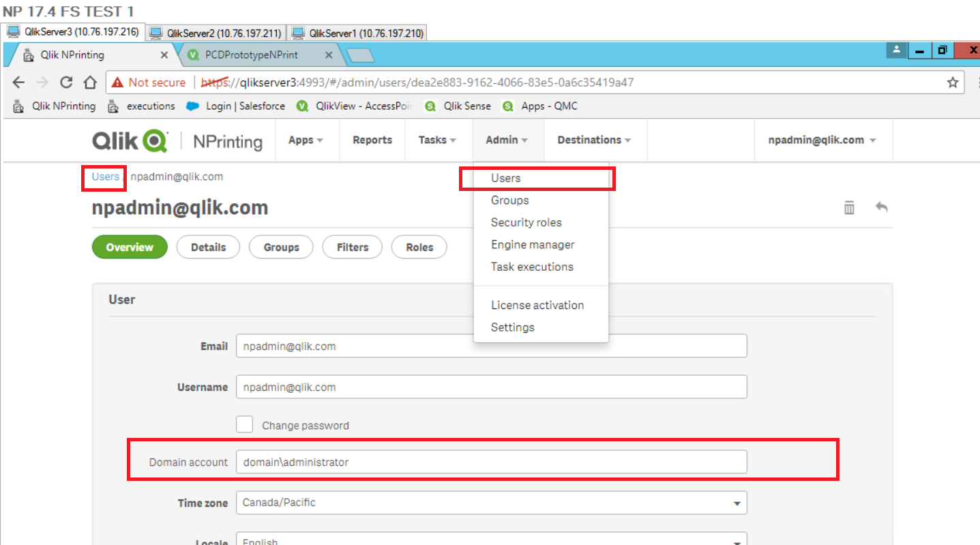This screenshot has height=545, width=980.
Task: Delete user with trash can icon
Action: 849,207
